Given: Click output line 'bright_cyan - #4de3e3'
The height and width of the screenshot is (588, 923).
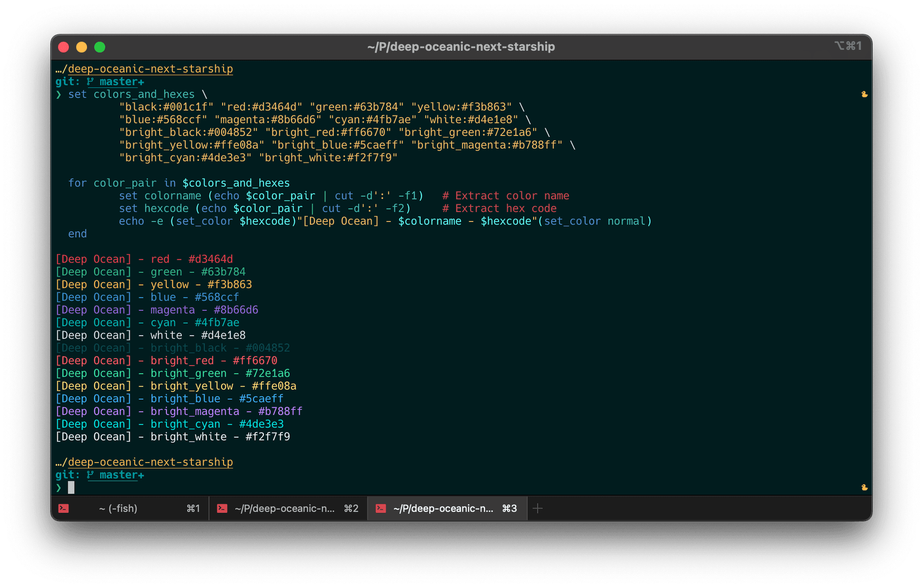Looking at the screenshot, I should 170,424.
